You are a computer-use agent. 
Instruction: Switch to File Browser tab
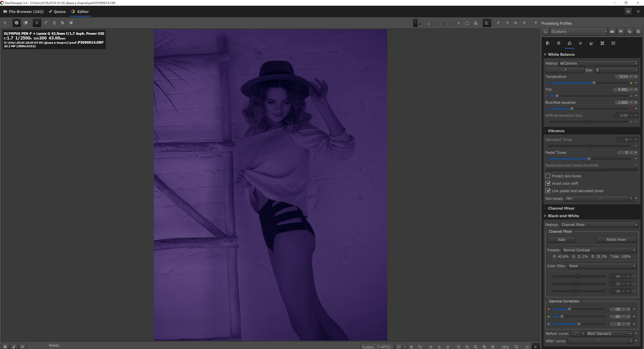pos(23,12)
